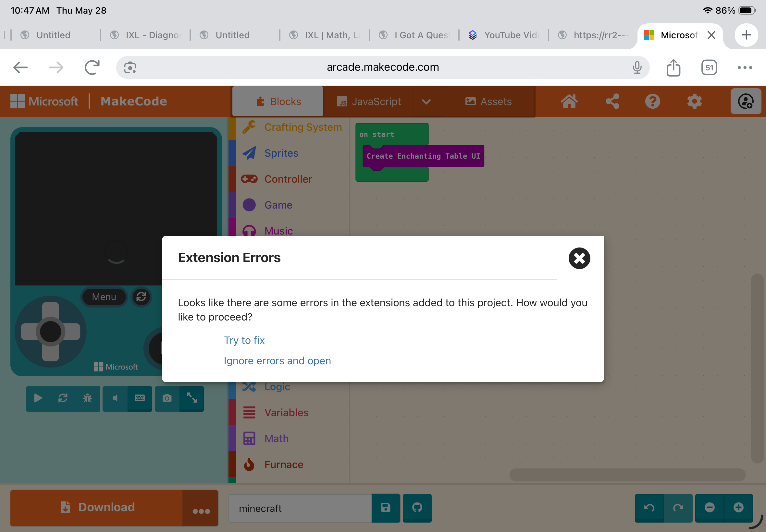Go forward in the browser
Screen dimensions: 766x532
point(56,68)
